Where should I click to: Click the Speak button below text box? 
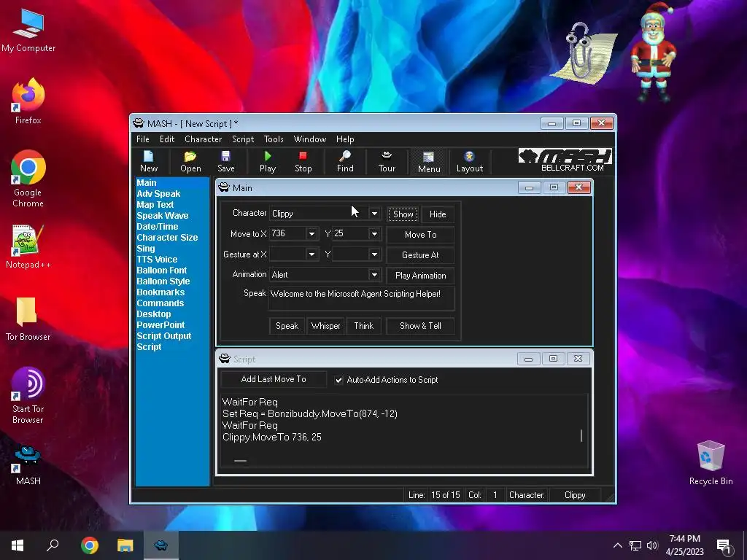tap(287, 326)
